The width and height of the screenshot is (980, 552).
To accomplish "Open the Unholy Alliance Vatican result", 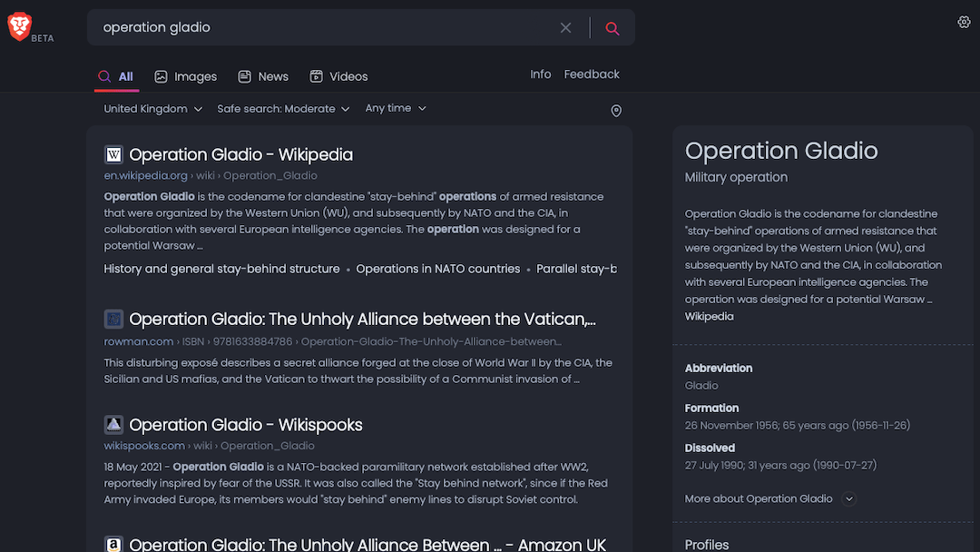I will 362,320.
